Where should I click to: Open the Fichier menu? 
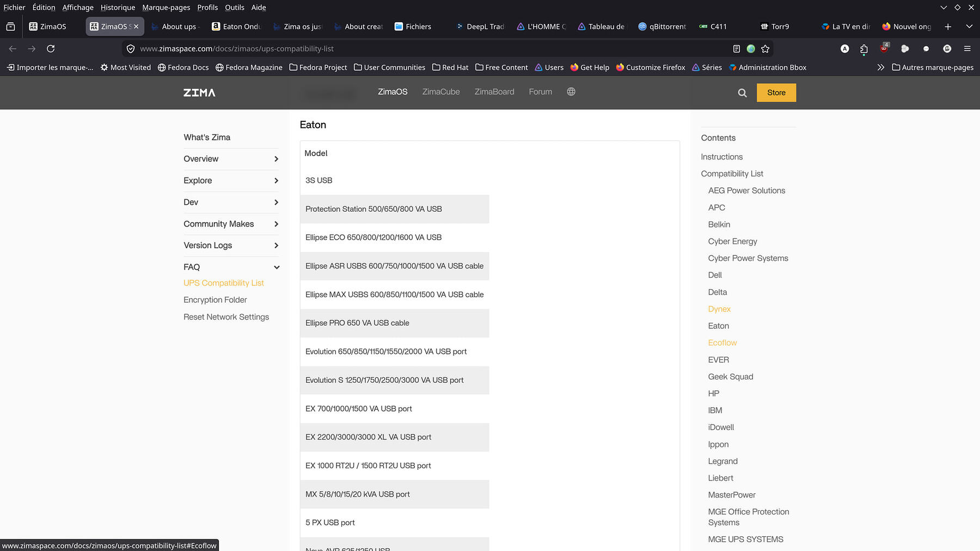point(14,8)
